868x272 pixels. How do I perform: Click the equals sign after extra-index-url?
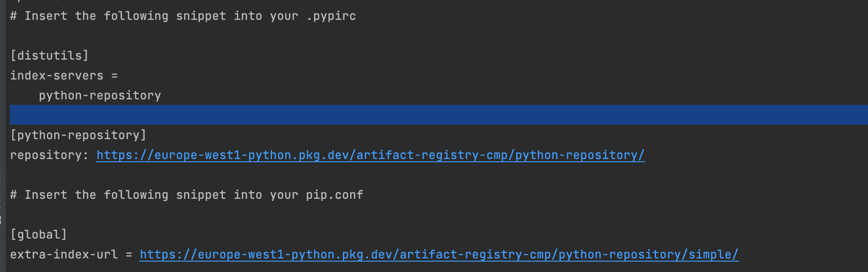pyautogui.click(x=129, y=254)
